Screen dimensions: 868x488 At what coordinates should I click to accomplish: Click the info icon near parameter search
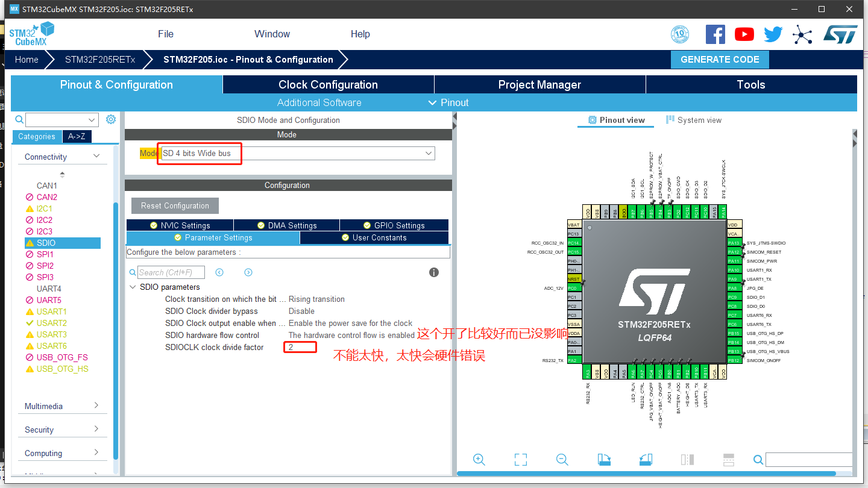[433, 272]
